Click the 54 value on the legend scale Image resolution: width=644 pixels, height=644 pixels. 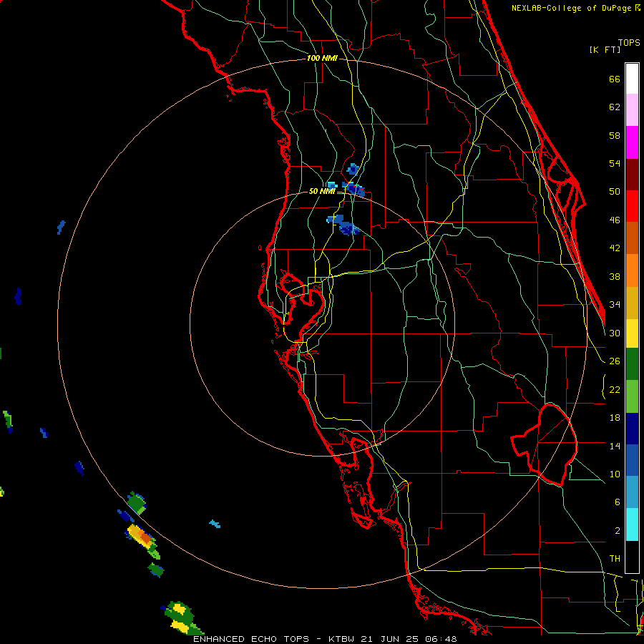(615, 163)
